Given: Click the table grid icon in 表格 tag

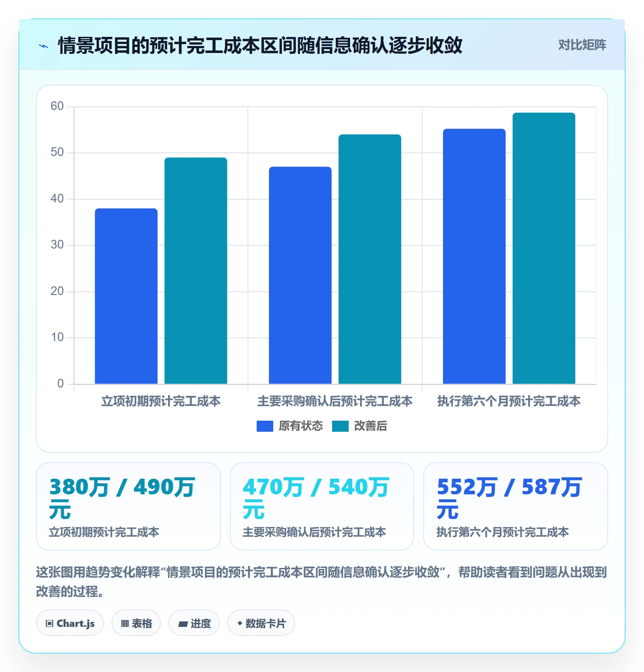Looking at the screenshot, I should [125, 624].
